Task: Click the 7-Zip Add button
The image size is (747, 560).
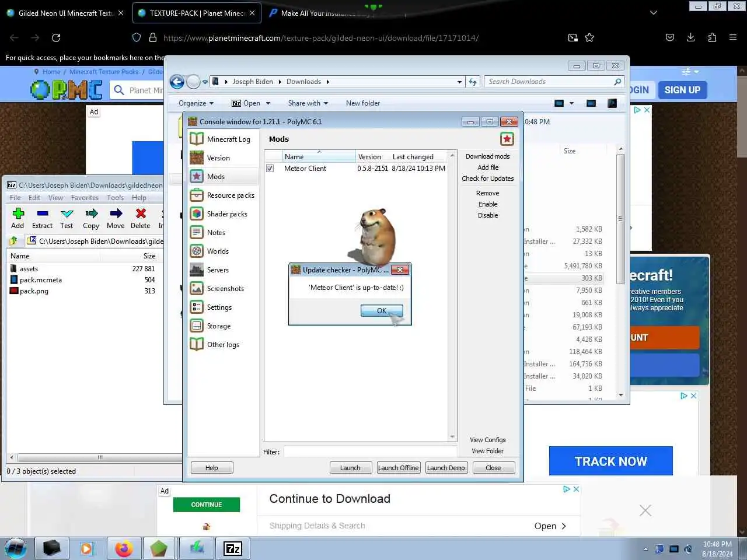Action: click(18, 219)
